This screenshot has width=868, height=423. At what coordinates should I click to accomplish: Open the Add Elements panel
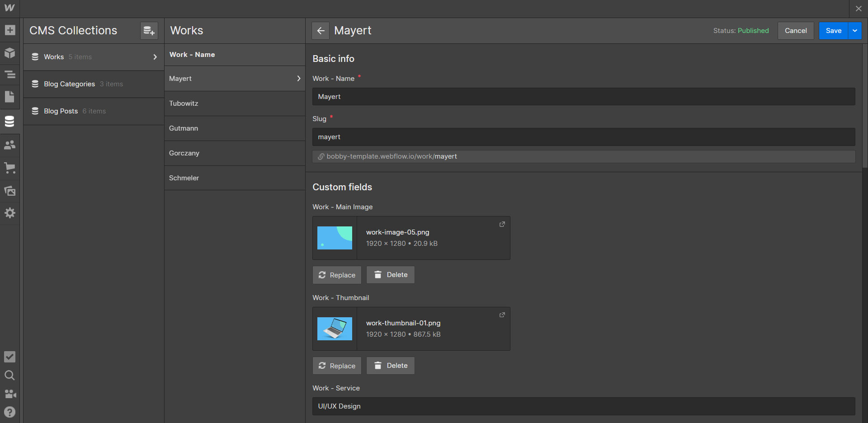[9, 30]
